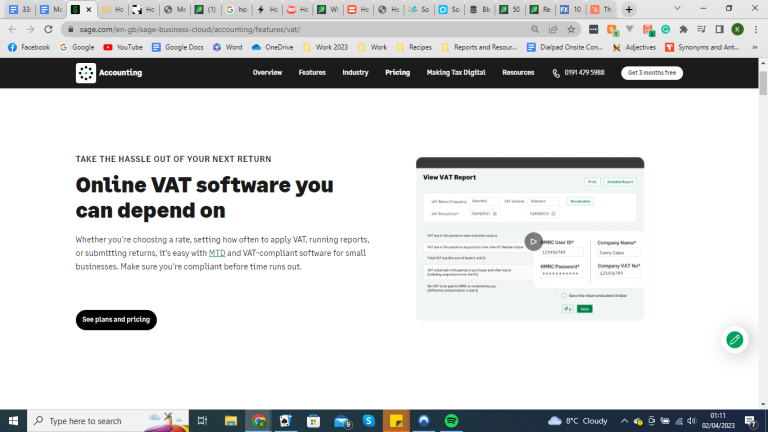This screenshot has height=432, width=768.
Task: Open the browser extensions puzzle icon
Action: point(683,30)
